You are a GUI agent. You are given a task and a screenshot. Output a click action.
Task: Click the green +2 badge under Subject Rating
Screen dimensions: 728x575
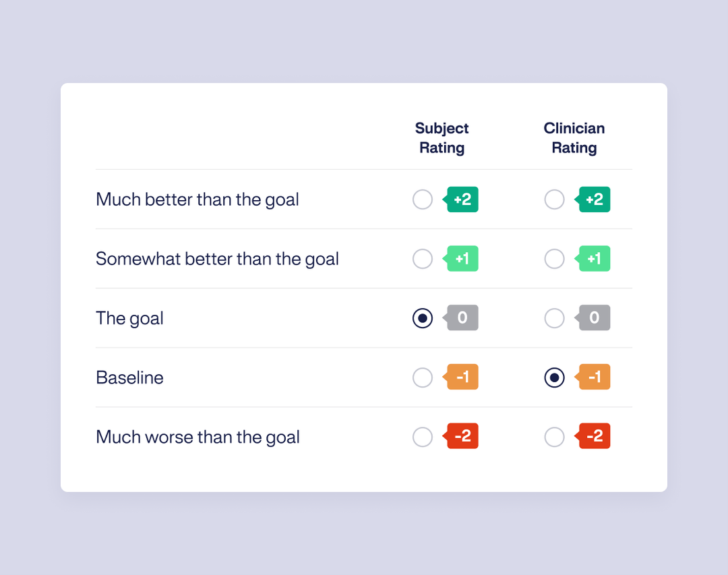click(462, 200)
